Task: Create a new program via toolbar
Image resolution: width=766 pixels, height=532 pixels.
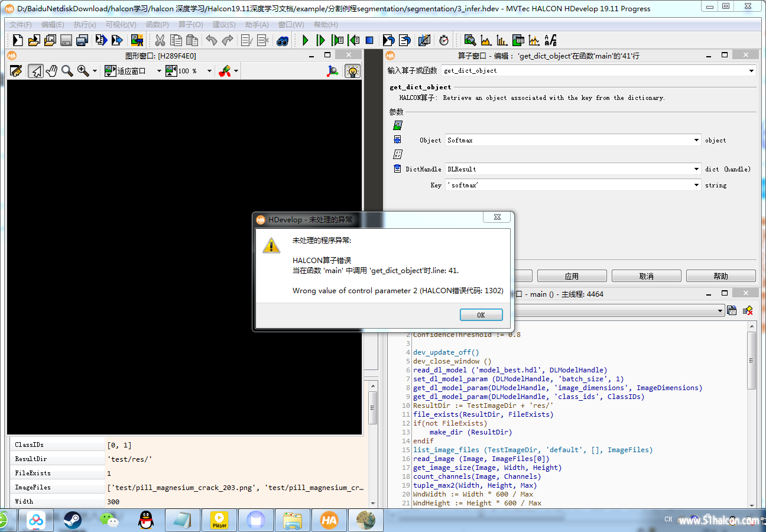Action: (x=18, y=40)
